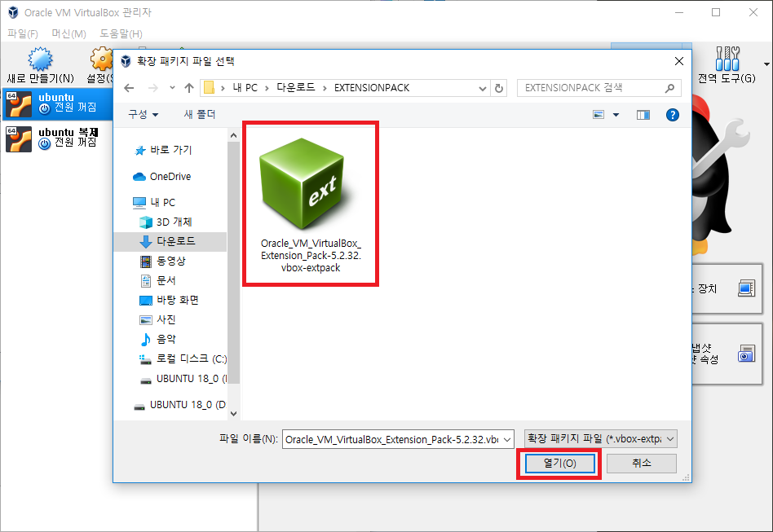Click the VirtualBox title bar logo icon

point(13,12)
